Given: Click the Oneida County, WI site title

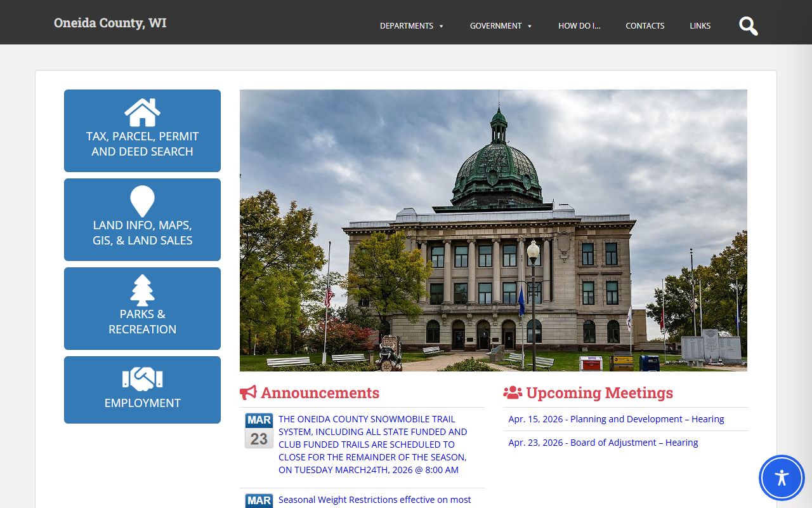Looking at the screenshot, I should [x=110, y=23].
